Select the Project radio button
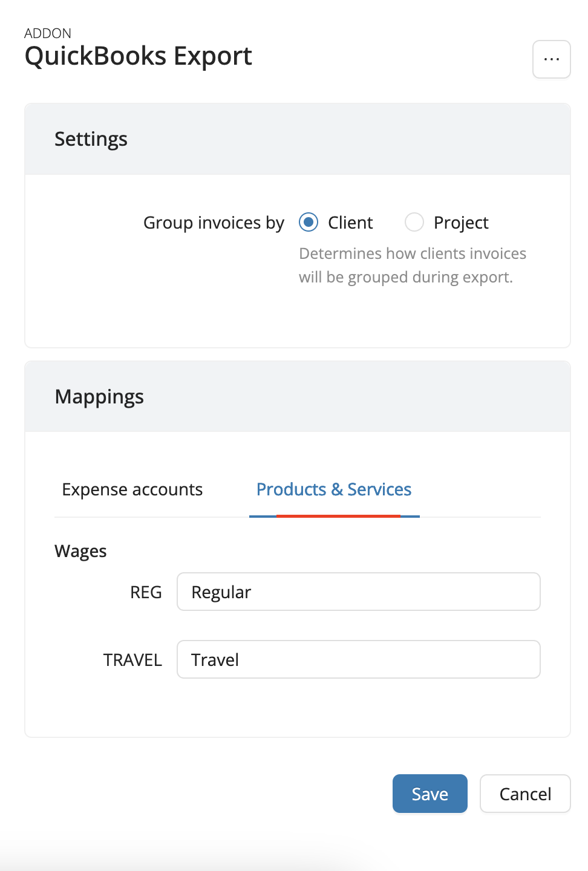588x871 pixels. (414, 223)
